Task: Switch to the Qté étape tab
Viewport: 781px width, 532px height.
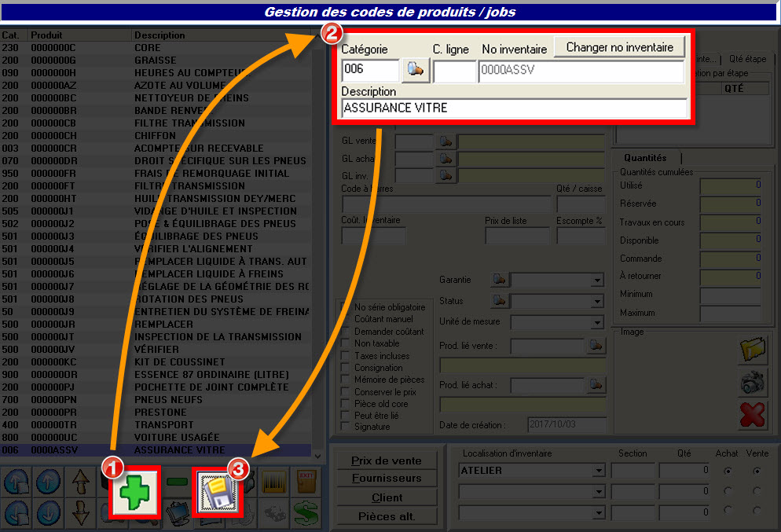Action: 748,59
